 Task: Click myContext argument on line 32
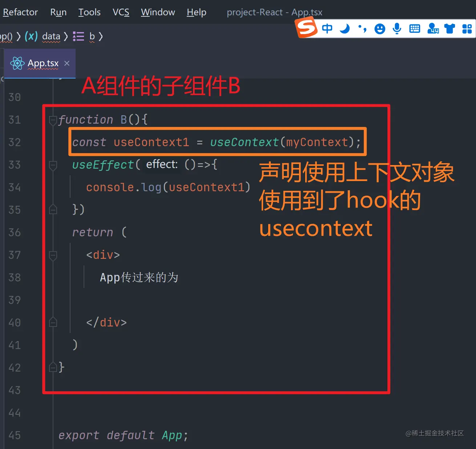pos(317,142)
